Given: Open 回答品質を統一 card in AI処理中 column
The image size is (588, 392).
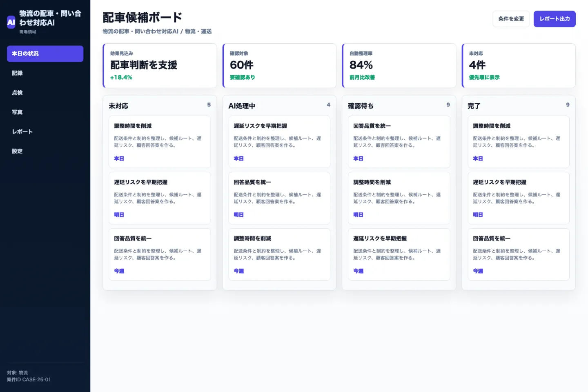Looking at the screenshot, I should pos(279,198).
